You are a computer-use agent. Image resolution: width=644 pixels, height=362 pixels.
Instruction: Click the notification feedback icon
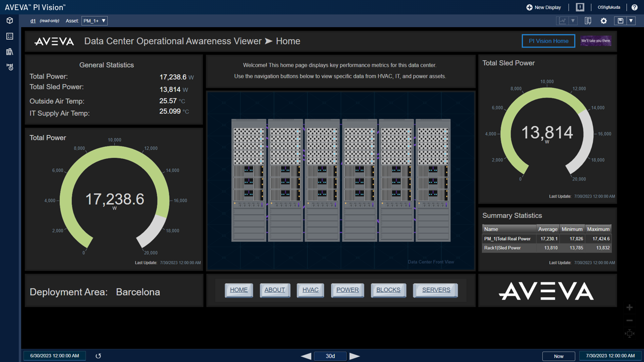580,7
